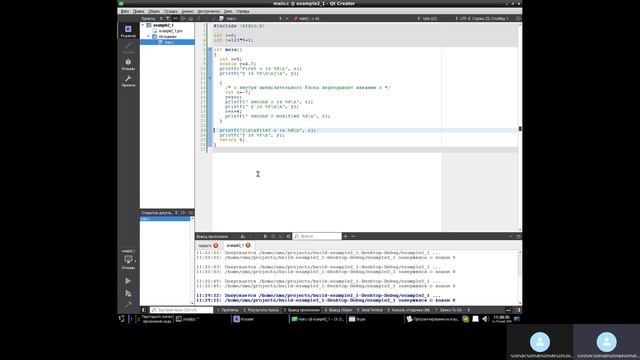
Task: Click the split panel icon in project toolbar
Action: [183, 18]
